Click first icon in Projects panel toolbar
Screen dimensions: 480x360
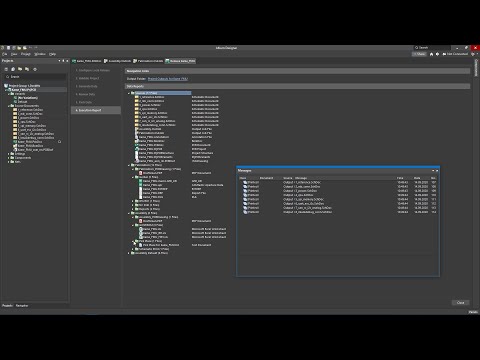click(x=6, y=69)
